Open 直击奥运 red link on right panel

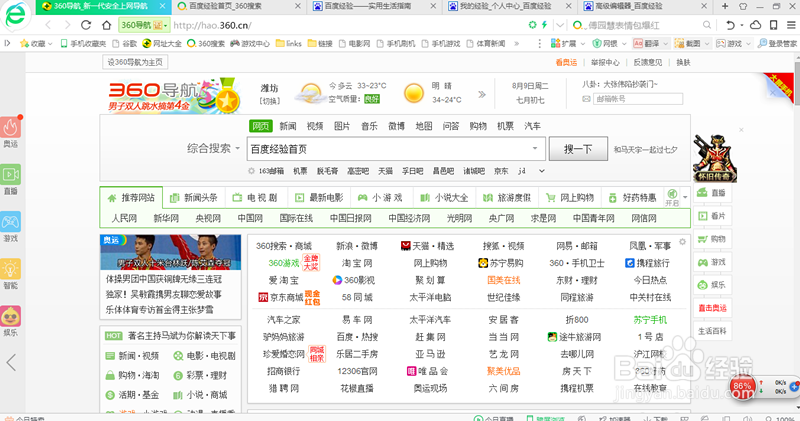[712, 308]
